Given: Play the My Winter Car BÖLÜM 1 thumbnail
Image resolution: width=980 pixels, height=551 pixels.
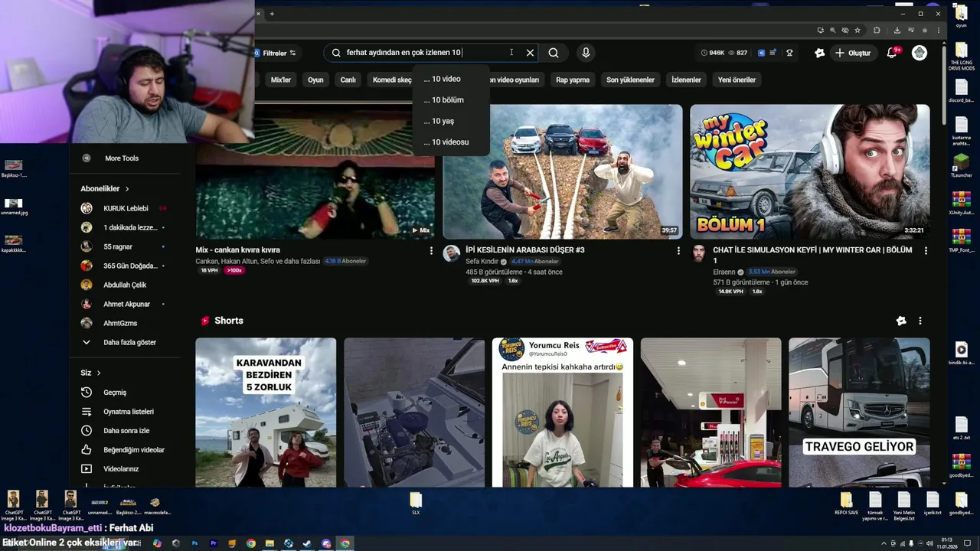Looking at the screenshot, I should coord(810,171).
